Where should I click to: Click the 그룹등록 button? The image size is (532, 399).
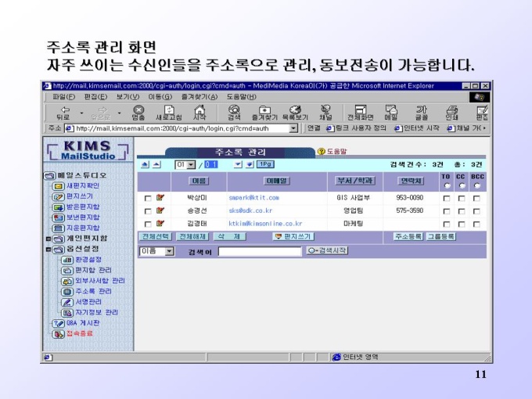440,236
